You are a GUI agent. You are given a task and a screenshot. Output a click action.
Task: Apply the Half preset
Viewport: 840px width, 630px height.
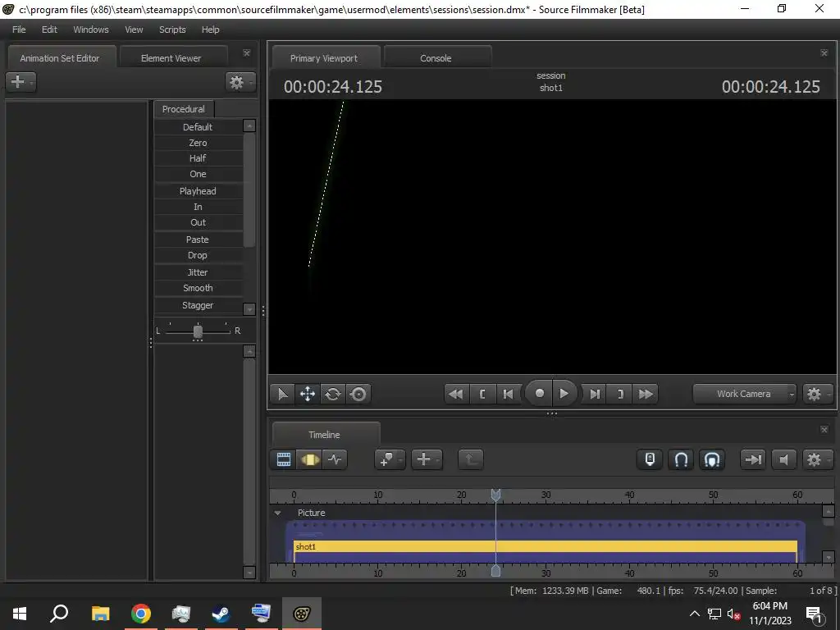(x=199, y=158)
